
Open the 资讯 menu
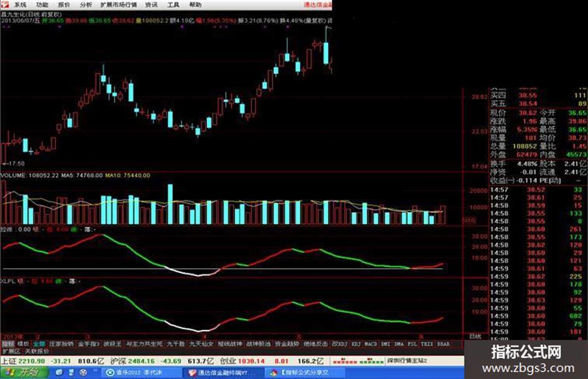[x=151, y=4]
